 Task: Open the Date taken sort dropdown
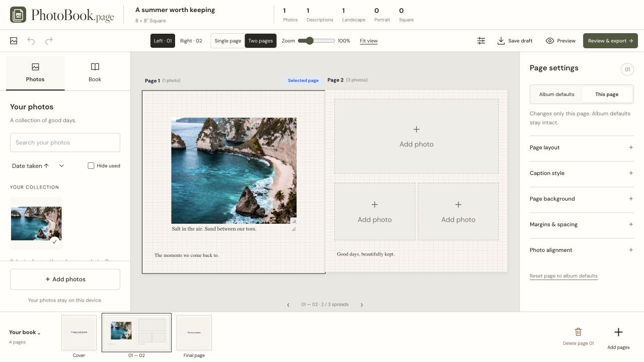pos(38,165)
